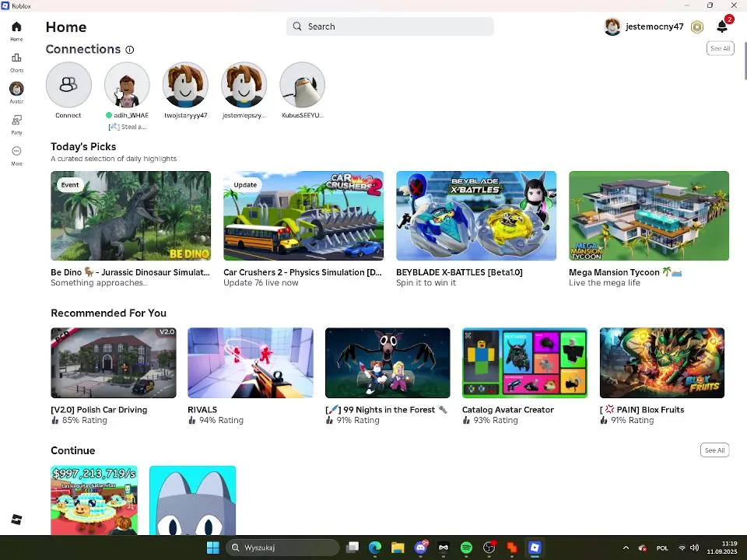The image size is (747, 560).
Task: Open the notifications bell
Action: click(x=722, y=26)
